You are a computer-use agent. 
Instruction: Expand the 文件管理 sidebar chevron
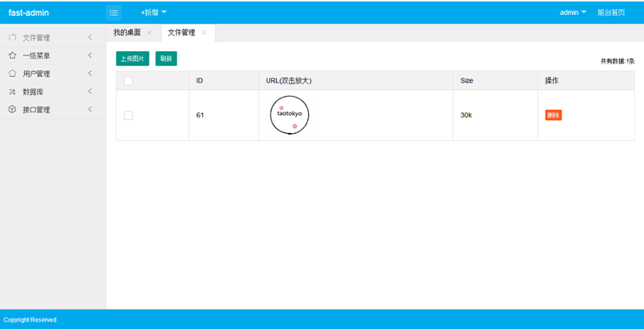pos(90,37)
